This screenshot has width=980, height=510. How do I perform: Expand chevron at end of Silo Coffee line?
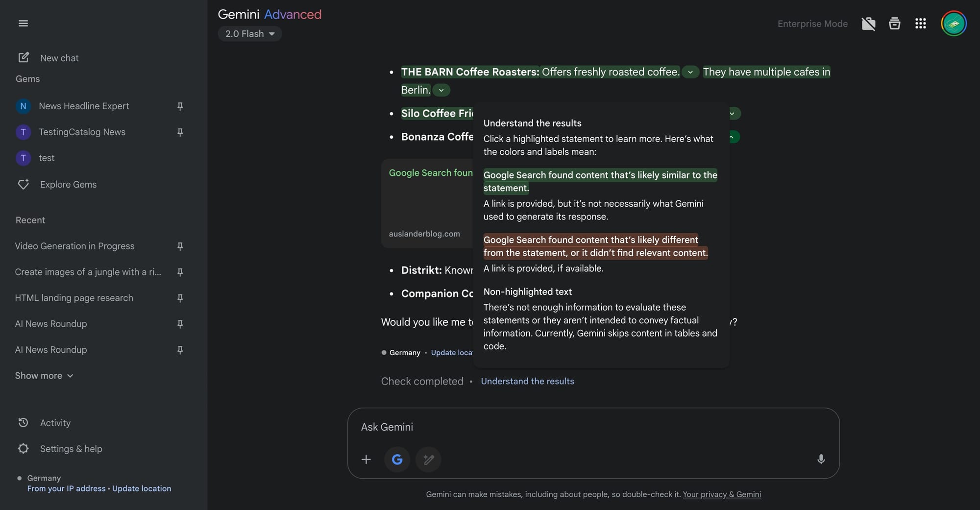tap(733, 114)
